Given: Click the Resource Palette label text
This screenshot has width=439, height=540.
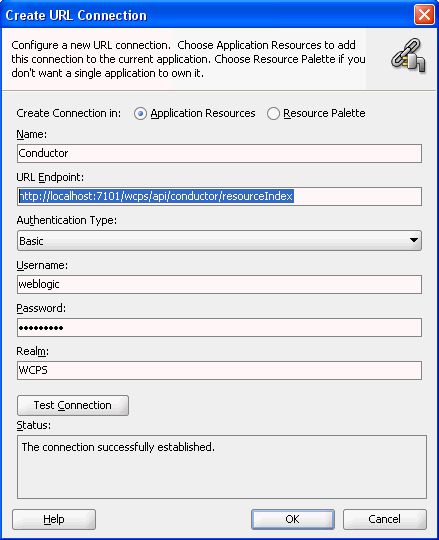Looking at the screenshot, I should point(324,113).
